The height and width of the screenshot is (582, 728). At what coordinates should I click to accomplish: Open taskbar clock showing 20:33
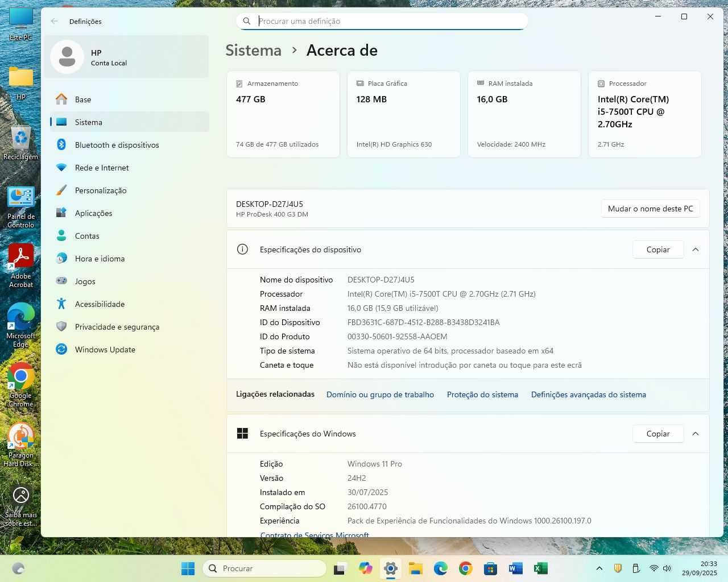coord(700,568)
